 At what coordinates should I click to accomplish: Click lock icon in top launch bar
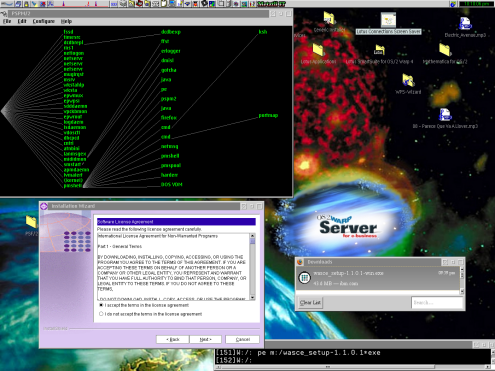26,4
